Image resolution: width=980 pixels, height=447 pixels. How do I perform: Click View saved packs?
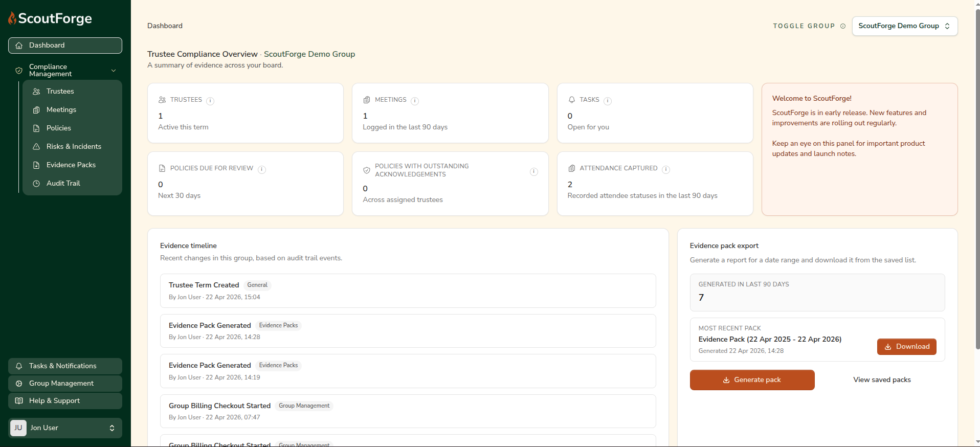(x=882, y=380)
